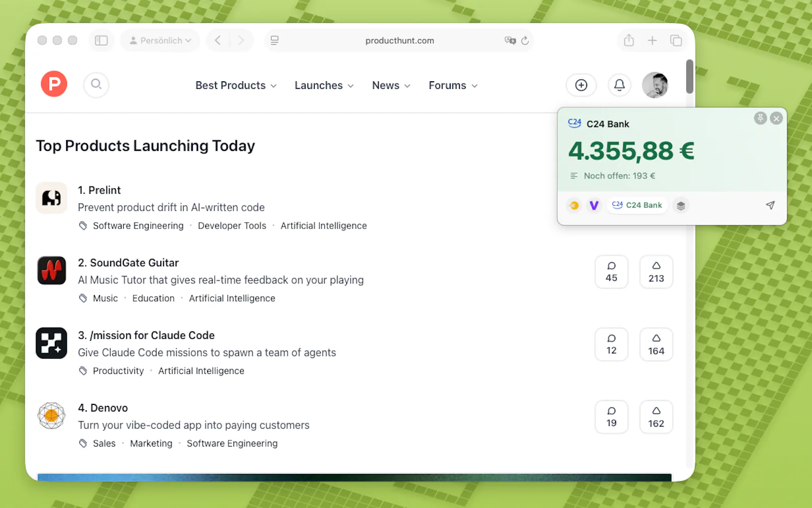Open comments on /mission for Claude Code
The image size is (812, 508).
(612, 344)
